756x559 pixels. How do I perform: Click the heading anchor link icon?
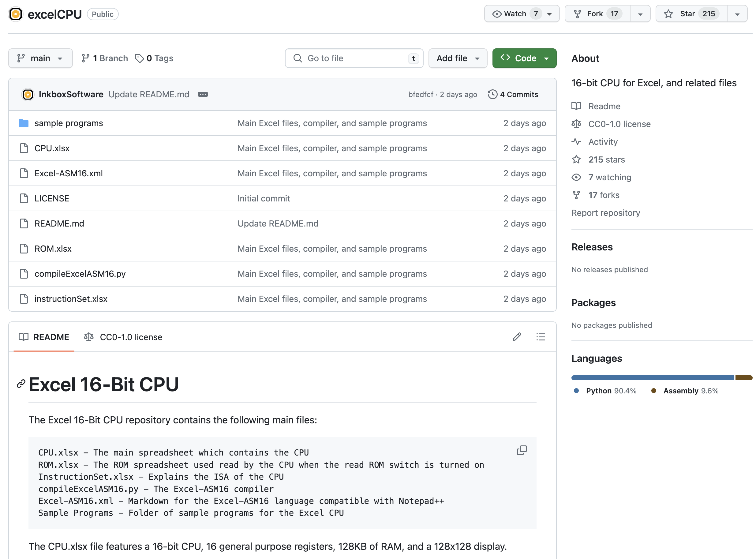21,384
